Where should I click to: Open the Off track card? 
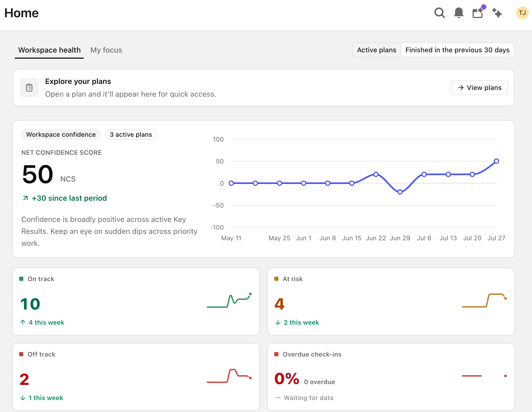pyautogui.click(x=136, y=377)
